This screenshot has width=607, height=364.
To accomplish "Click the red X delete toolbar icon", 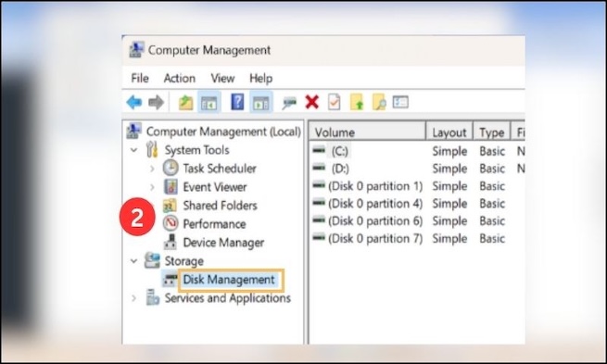I will 312,103.
